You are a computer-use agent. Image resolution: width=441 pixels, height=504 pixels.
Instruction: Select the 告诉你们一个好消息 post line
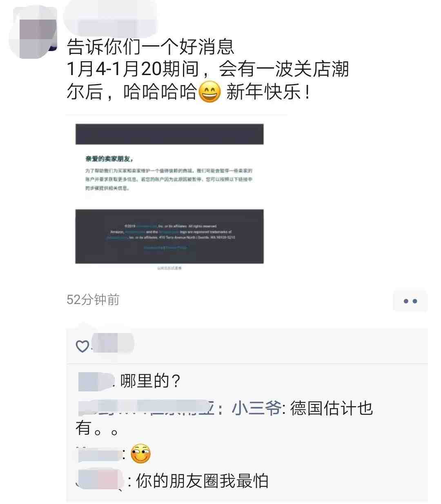(151, 47)
